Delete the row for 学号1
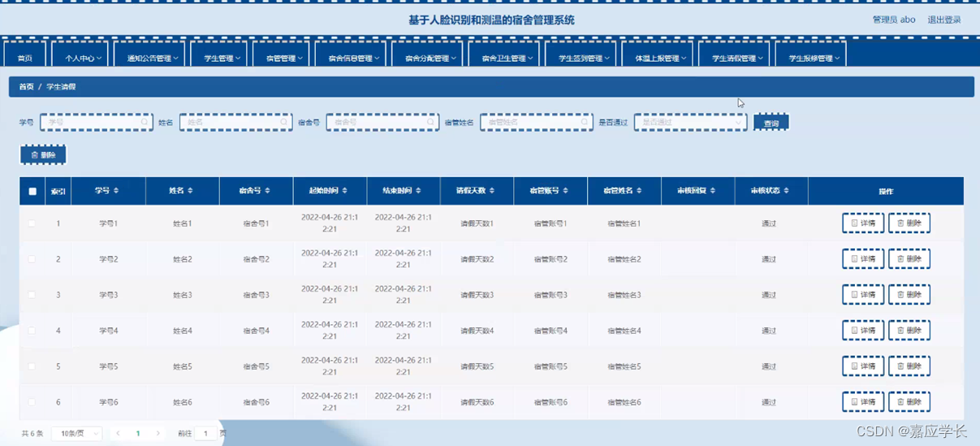 (909, 223)
